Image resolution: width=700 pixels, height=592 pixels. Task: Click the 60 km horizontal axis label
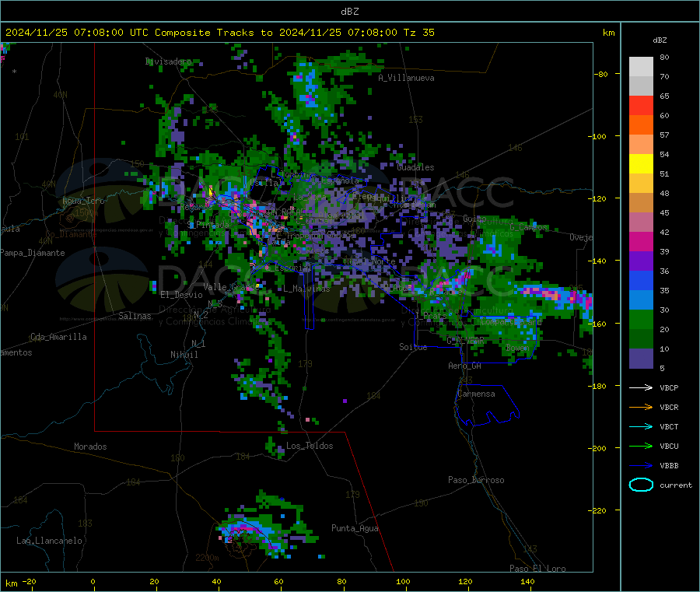(278, 582)
